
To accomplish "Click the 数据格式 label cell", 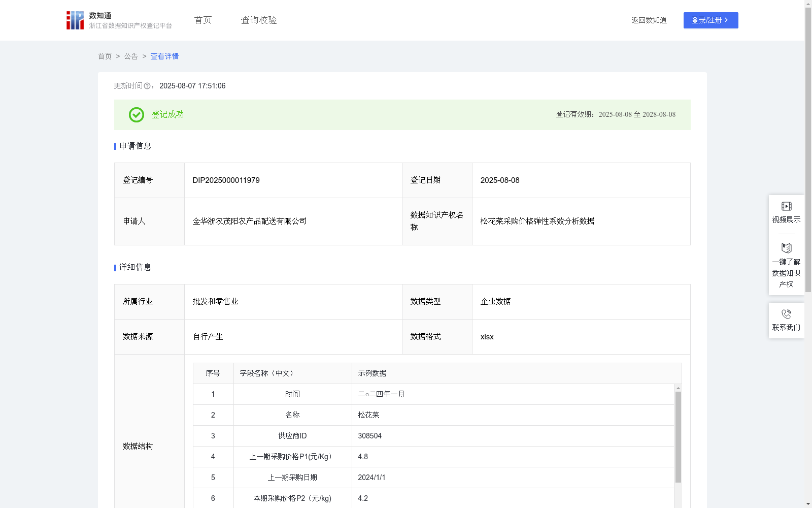I will coord(437,337).
